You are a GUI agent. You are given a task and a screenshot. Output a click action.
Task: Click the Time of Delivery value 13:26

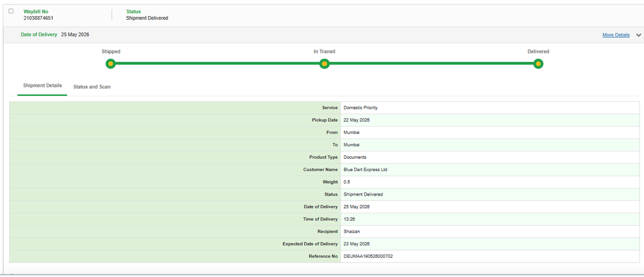point(349,219)
